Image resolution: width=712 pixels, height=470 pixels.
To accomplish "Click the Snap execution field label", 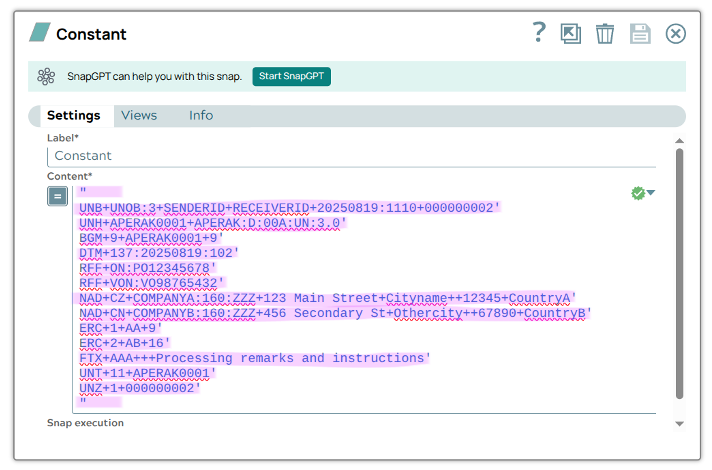I will coord(85,423).
